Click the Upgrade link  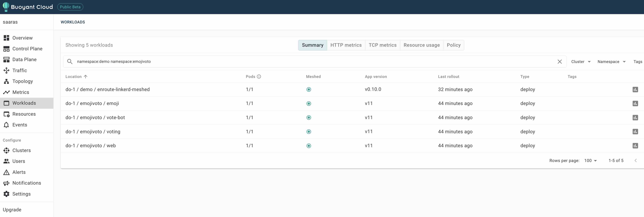pyautogui.click(x=12, y=210)
